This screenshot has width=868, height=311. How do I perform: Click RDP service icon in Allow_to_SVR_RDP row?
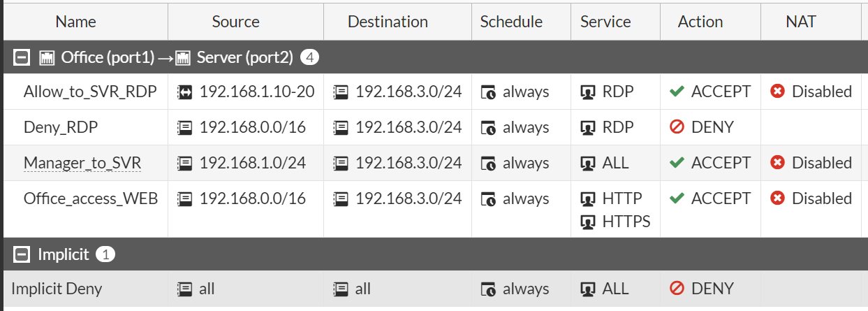pyautogui.click(x=588, y=92)
